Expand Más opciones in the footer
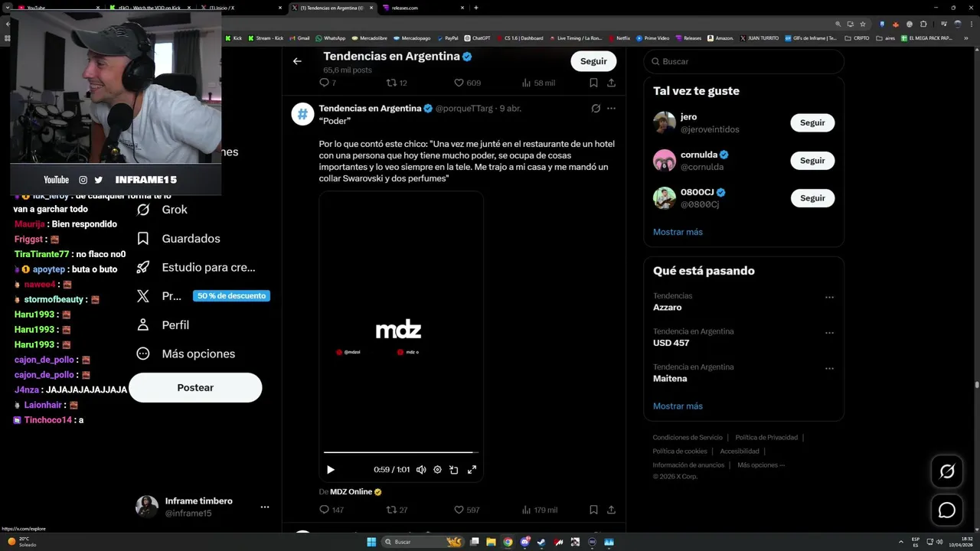980x551 pixels. pos(761,465)
